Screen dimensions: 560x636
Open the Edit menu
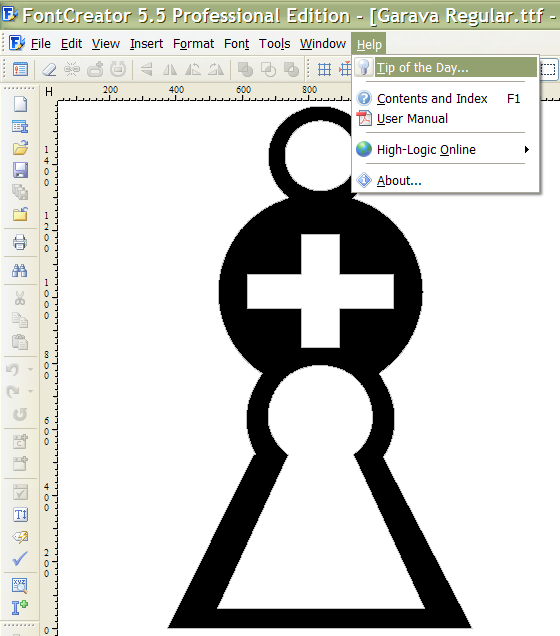point(71,43)
